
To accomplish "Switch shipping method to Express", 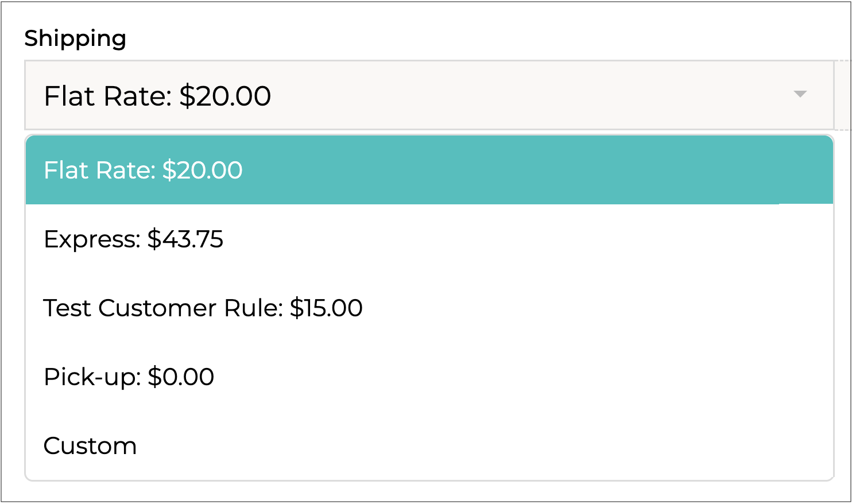I will [x=133, y=239].
